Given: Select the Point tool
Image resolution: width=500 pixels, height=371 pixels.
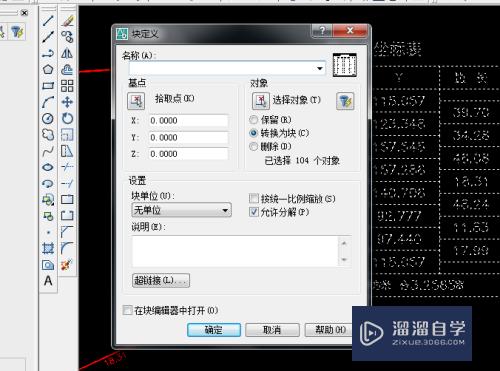Looking at the screenshot, I should (48, 232).
